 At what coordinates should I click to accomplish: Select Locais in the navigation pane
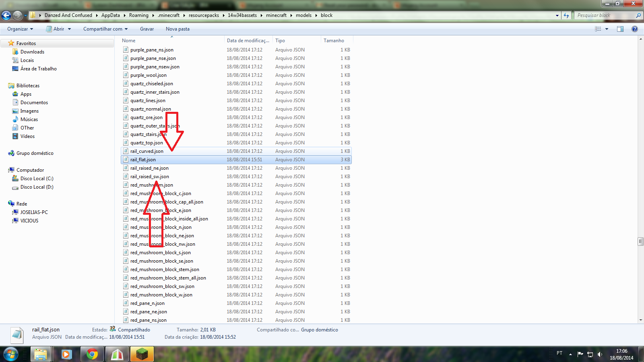27,60
